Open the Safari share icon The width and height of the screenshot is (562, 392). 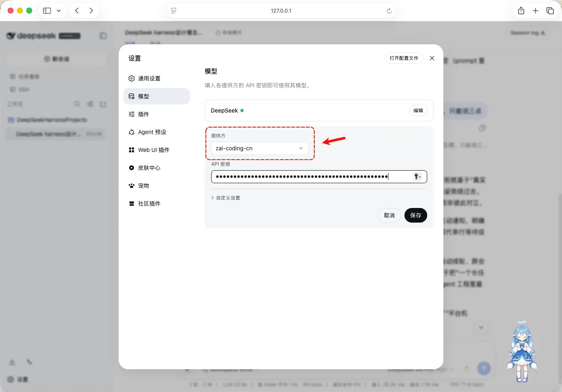coord(521,11)
